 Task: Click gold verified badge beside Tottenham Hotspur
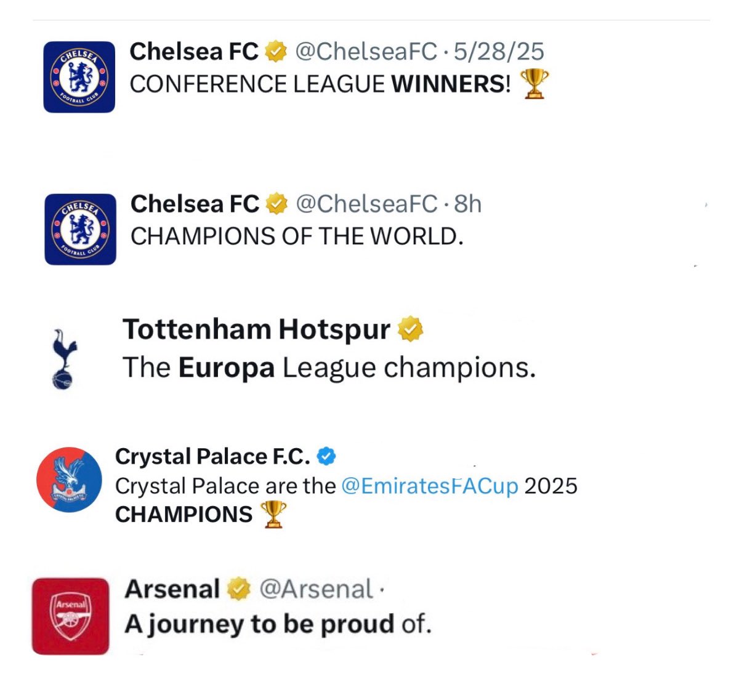click(x=411, y=329)
